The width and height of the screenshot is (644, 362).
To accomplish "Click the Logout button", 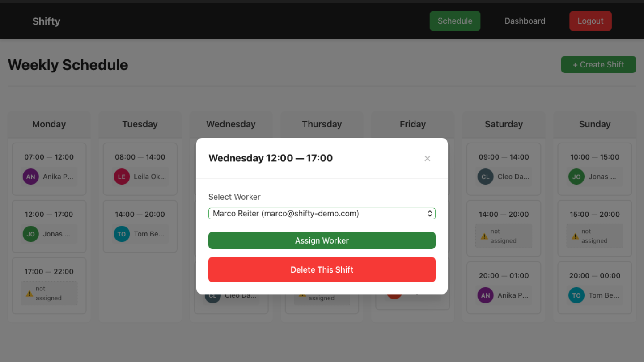I will point(590,21).
